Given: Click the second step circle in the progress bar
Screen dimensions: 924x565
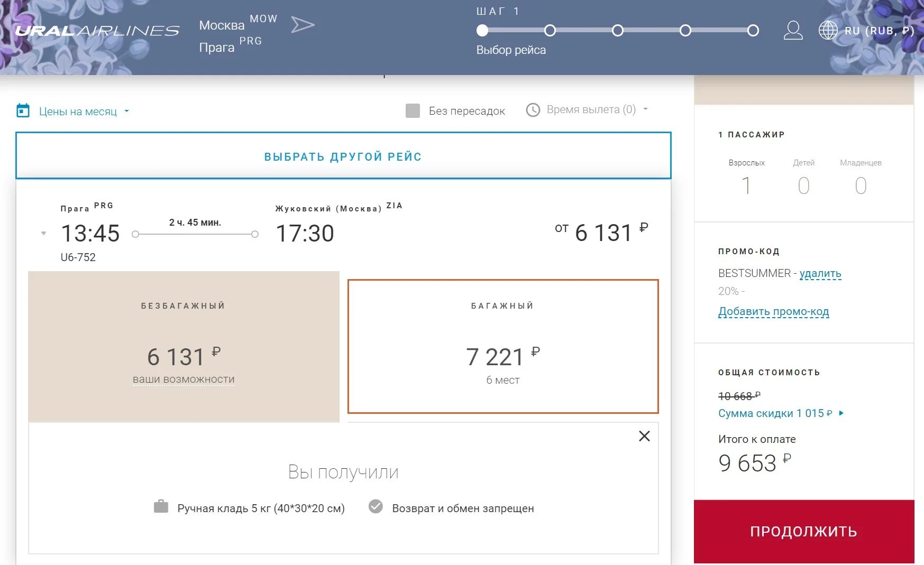Looking at the screenshot, I should pyautogui.click(x=550, y=31).
